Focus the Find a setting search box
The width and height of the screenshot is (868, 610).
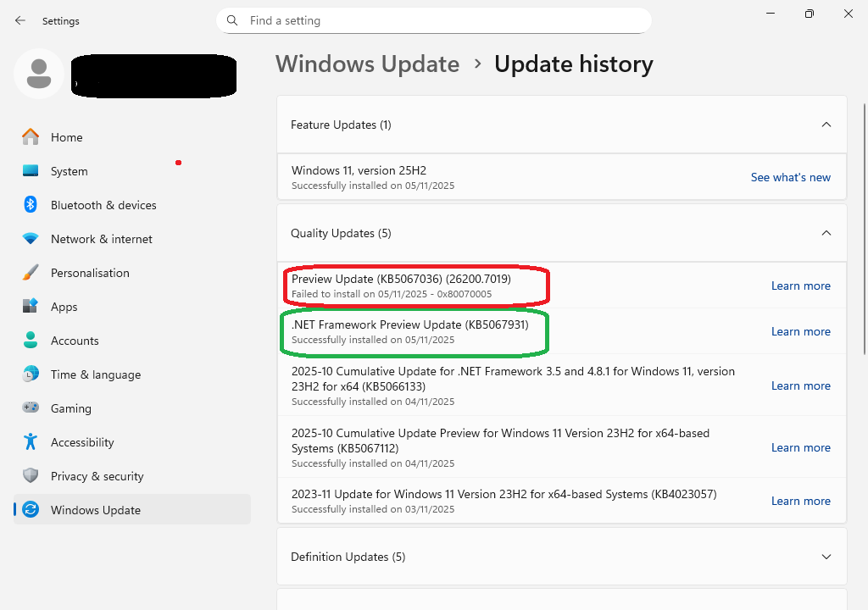(x=433, y=20)
